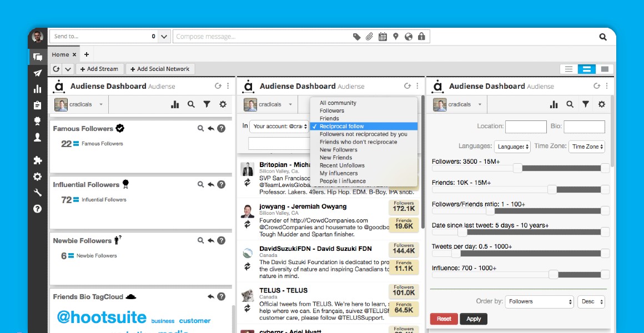
Task: Select the highlighted two-bar stream view
Action: click(x=586, y=69)
